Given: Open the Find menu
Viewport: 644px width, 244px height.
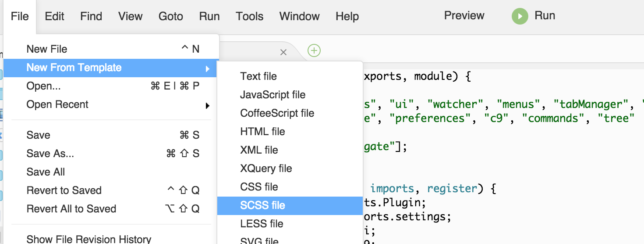Looking at the screenshot, I should [91, 16].
